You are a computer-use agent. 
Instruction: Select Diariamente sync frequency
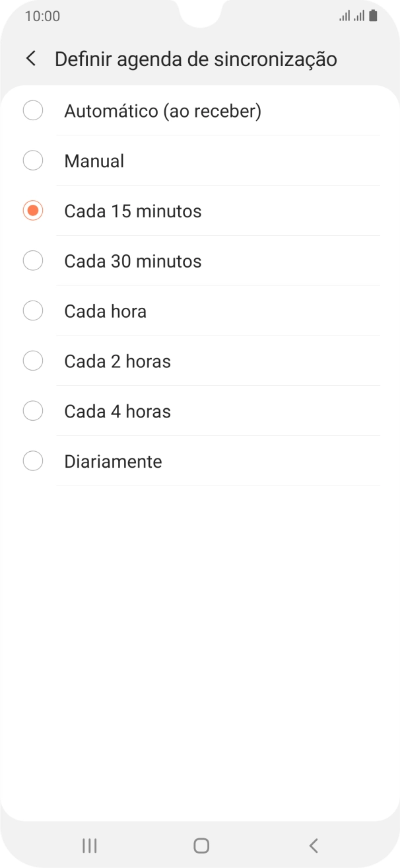pos(33,460)
